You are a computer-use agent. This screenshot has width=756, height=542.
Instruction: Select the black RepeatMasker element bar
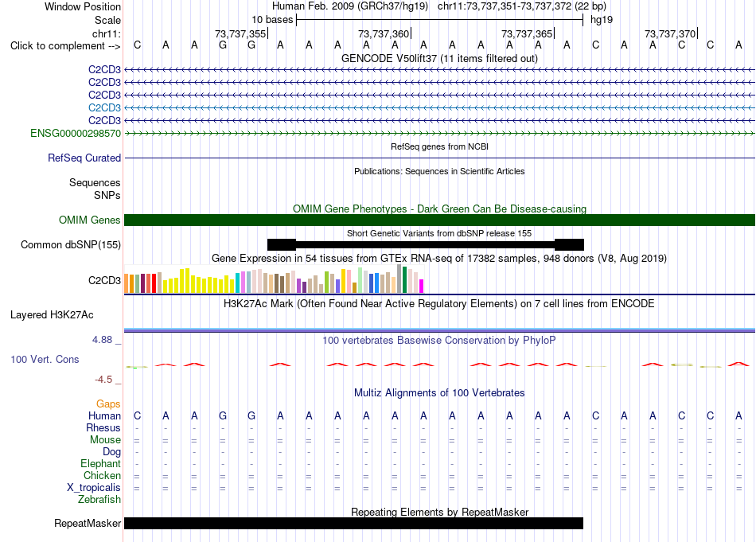(x=353, y=523)
